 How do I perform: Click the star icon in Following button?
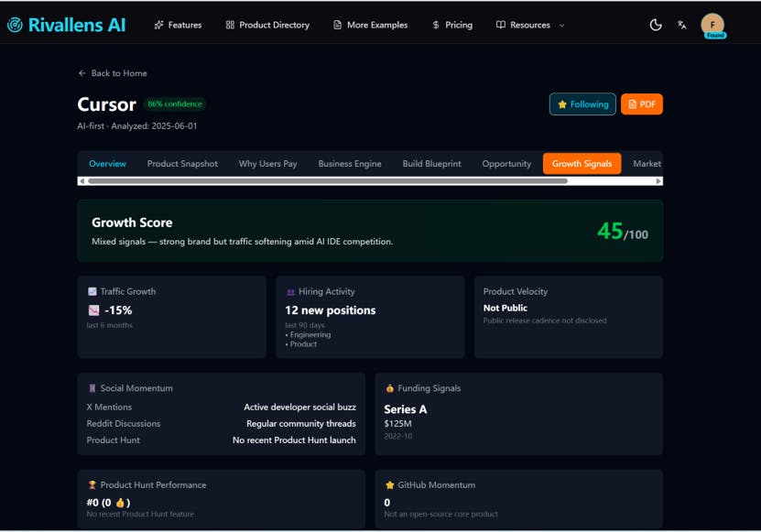(562, 104)
